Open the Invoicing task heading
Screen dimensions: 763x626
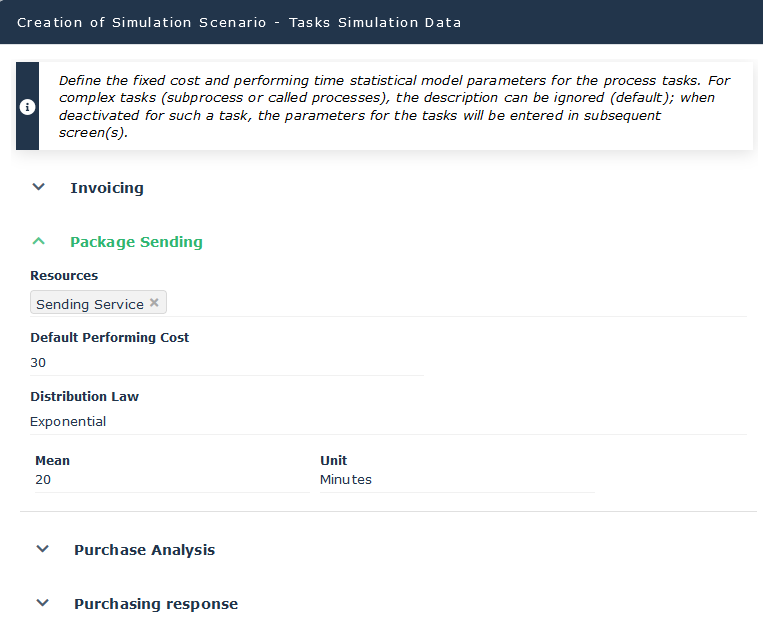107,188
